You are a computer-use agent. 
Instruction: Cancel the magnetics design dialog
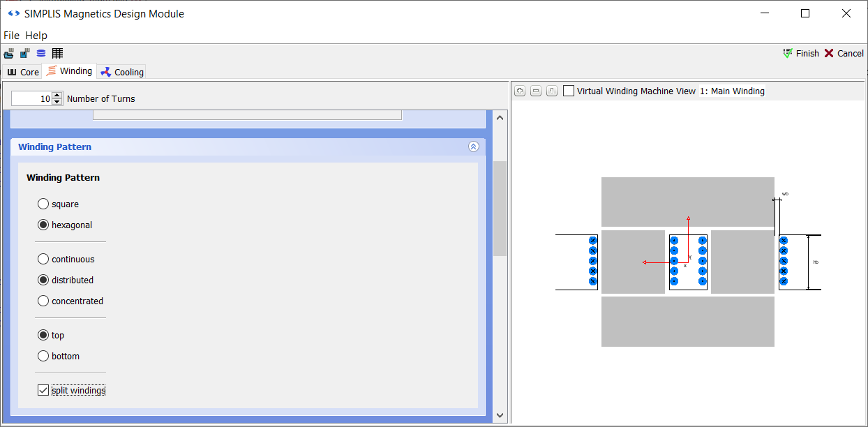point(844,54)
